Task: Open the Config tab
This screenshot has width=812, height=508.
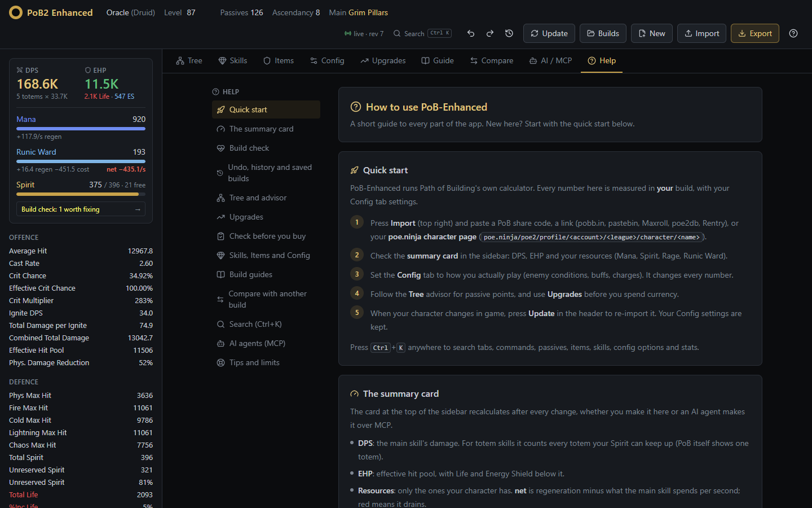Action: pos(327,60)
